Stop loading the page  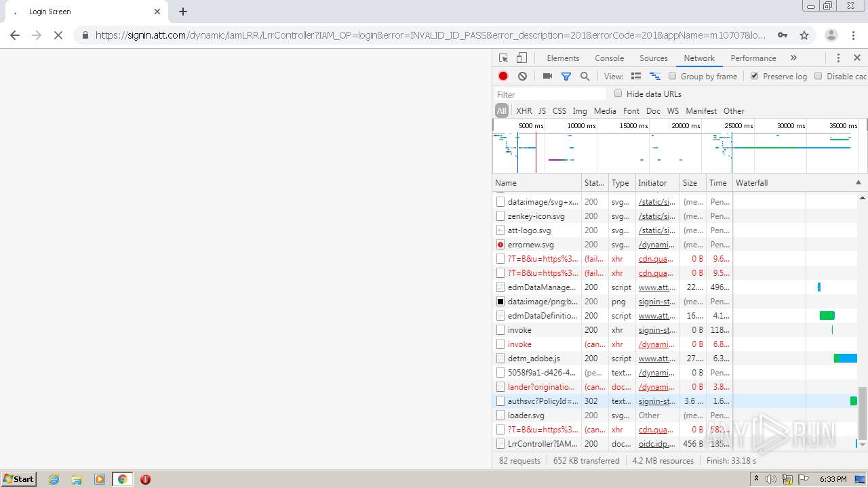point(58,35)
